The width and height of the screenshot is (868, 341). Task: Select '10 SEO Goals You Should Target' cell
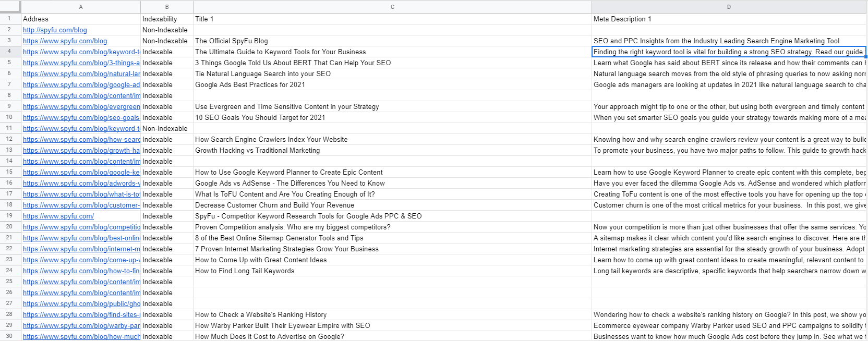pyautogui.click(x=392, y=117)
